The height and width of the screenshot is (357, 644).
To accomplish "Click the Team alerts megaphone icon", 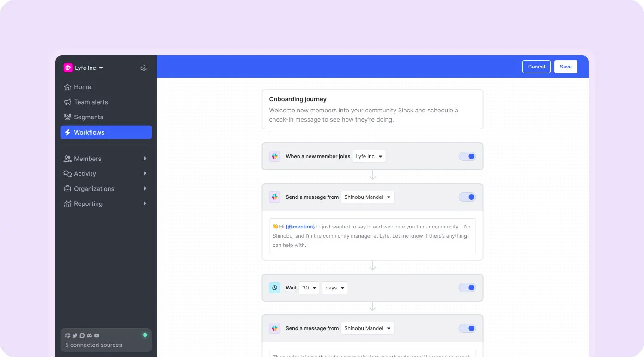I will click(67, 102).
